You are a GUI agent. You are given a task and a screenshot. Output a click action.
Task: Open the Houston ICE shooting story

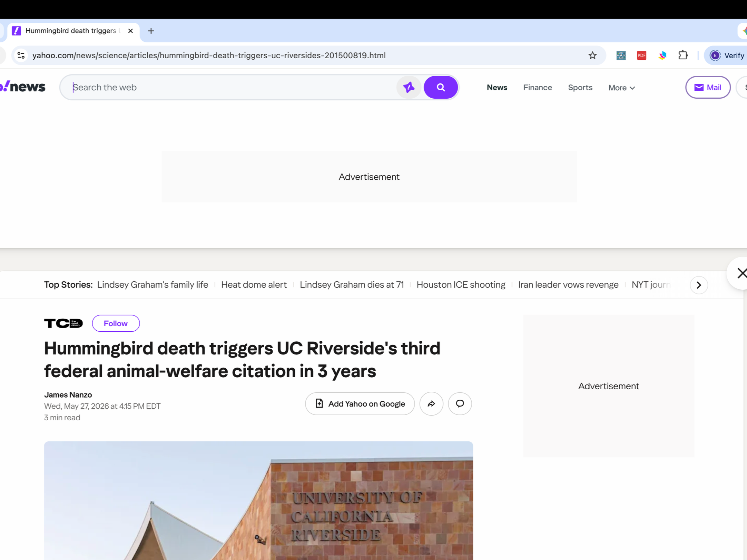click(x=461, y=285)
